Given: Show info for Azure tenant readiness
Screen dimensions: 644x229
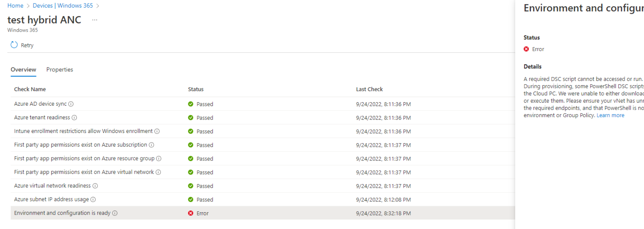Looking at the screenshot, I should [74, 118].
